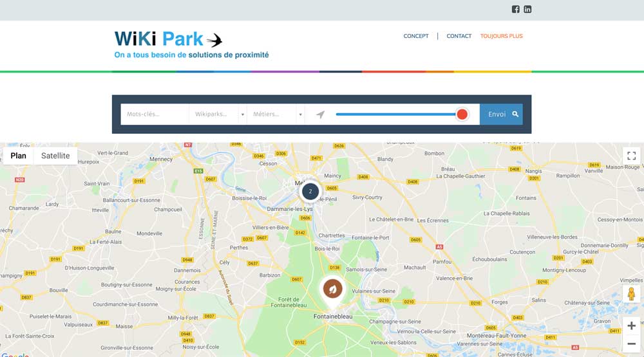Click the Chartrettes map label
Screen dimensions: 644x357
coord(332,235)
